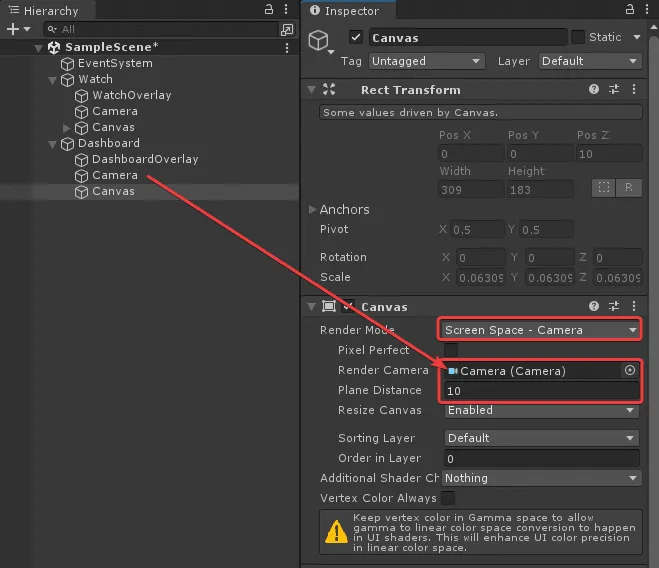
Task: Select the WatchOverlay object
Action: [x=132, y=95]
